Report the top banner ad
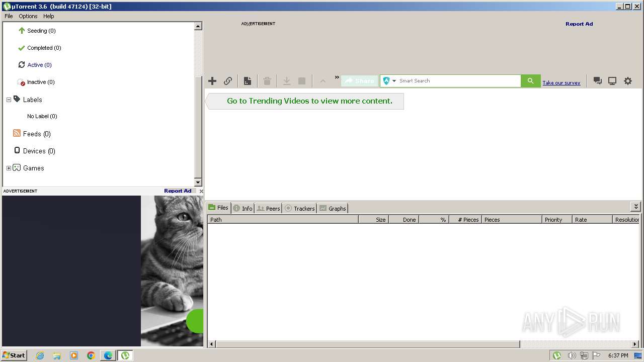This screenshot has width=644, height=362. coord(579,24)
